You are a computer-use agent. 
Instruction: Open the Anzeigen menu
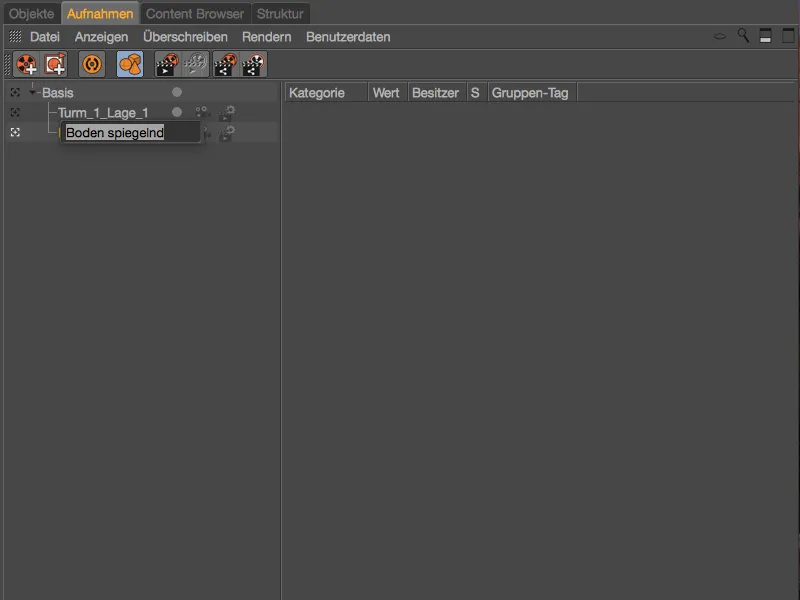[x=101, y=37]
